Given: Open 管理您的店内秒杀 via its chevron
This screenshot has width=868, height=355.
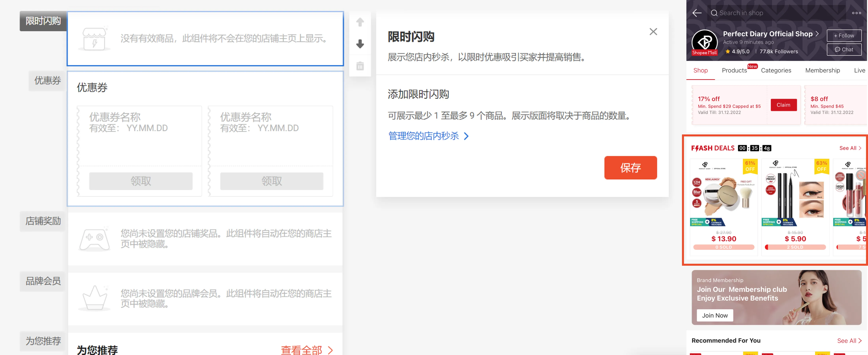Looking at the screenshot, I should (467, 136).
